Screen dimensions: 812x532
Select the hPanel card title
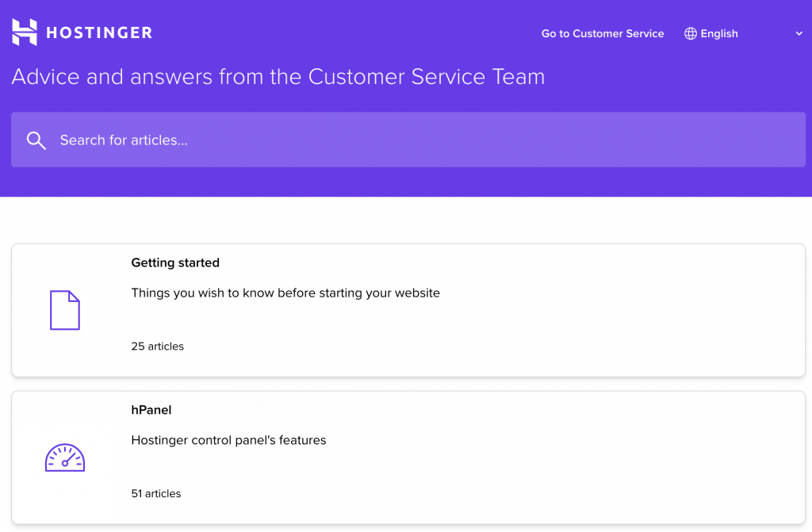coord(151,410)
